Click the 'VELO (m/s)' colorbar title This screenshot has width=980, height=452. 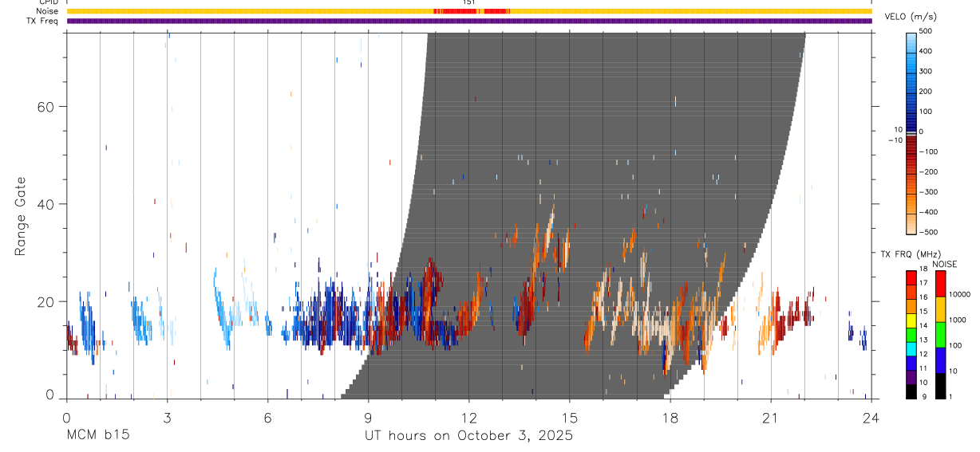click(x=911, y=17)
